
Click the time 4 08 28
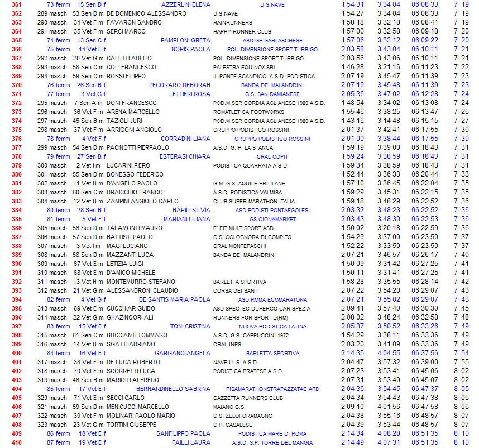[x=389, y=433]
